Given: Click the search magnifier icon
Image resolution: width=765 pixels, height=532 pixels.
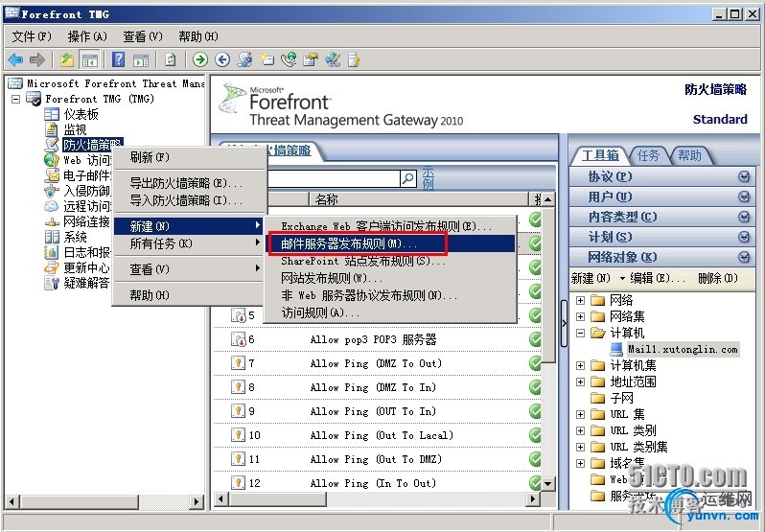Looking at the screenshot, I should (x=407, y=178).
